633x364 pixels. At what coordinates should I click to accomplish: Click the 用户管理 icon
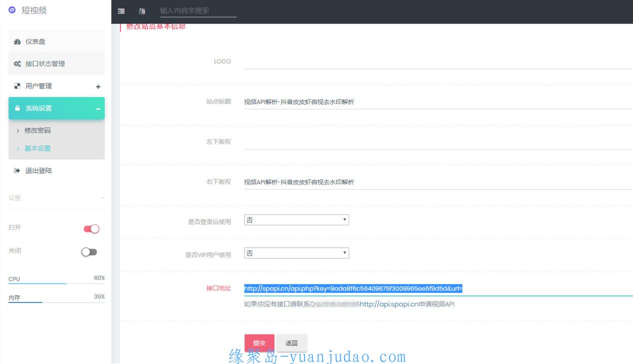point(17,86)
